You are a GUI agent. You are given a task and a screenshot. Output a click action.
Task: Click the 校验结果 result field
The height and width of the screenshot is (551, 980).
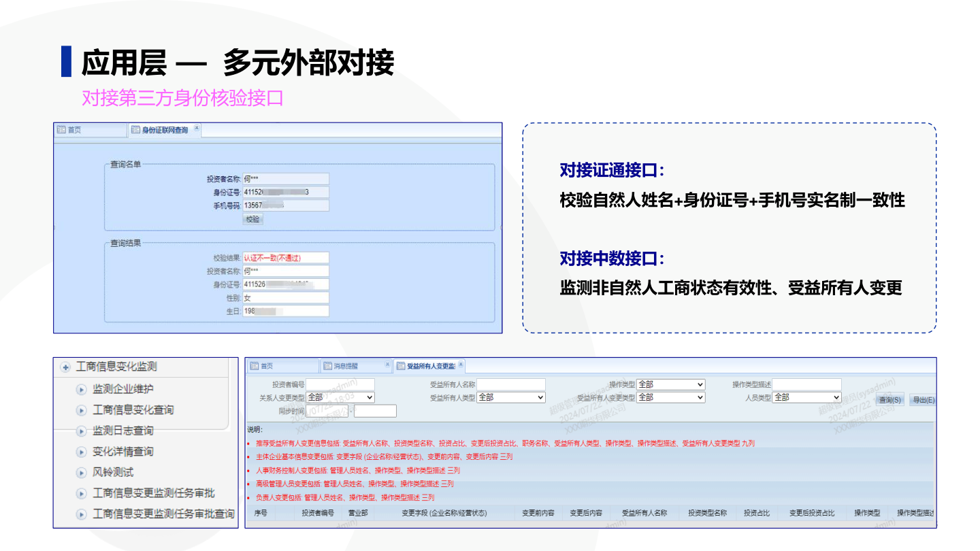click(x=286, y=258)
